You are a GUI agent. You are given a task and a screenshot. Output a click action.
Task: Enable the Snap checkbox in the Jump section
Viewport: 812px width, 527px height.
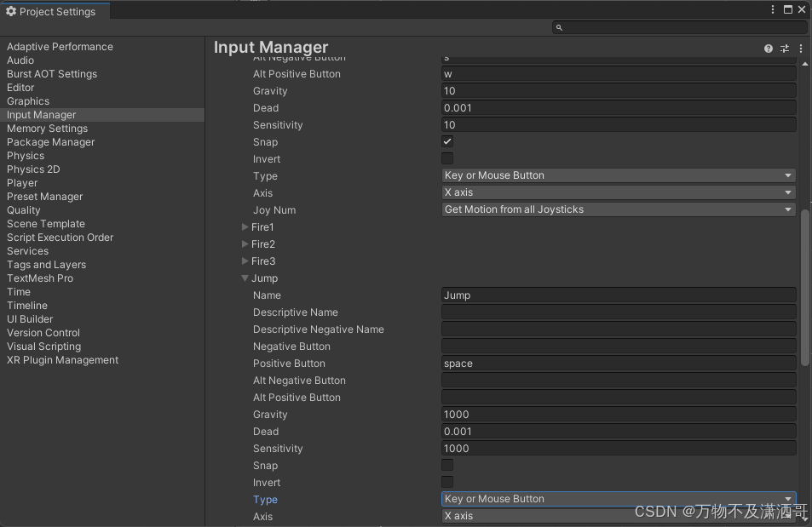coord(447,465)
